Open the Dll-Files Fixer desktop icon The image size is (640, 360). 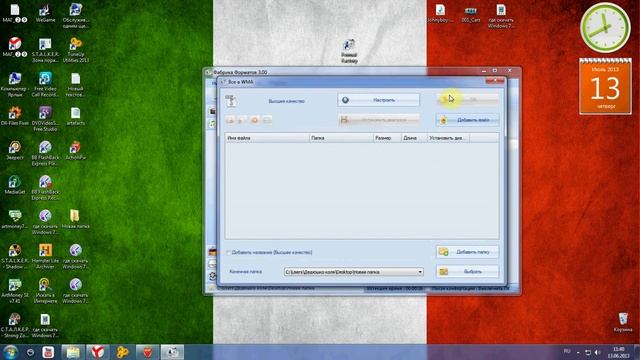click(15, 116)
